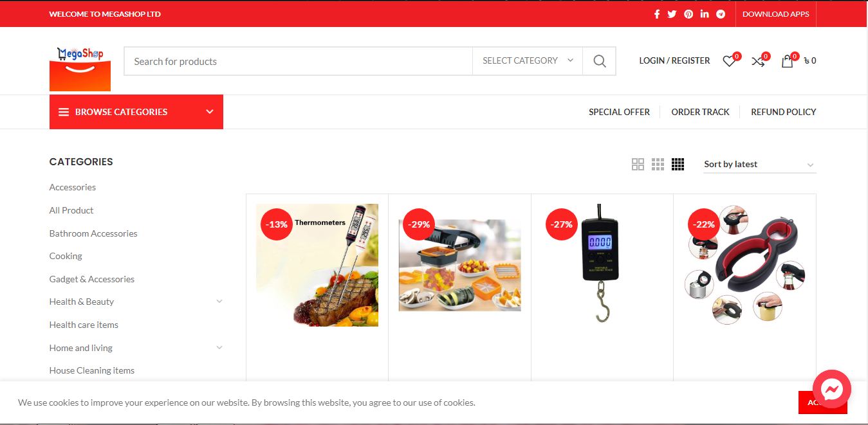Switch to three-column grid view
Viewport: 868px width, 425px height.
658,165
